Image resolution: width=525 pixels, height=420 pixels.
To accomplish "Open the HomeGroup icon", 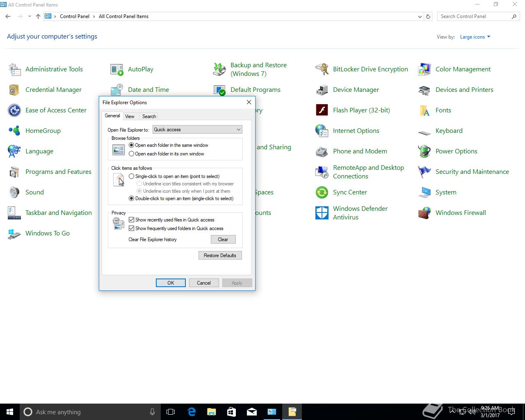I will tap(14, 131).
